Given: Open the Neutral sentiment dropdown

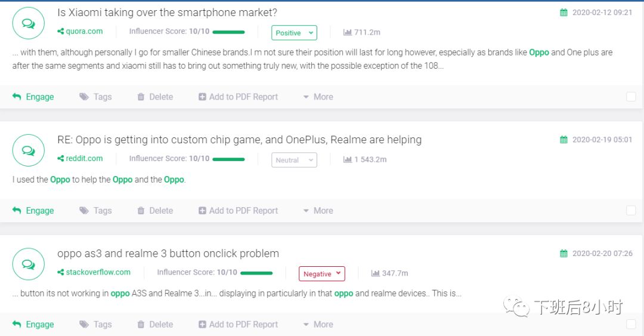Looking at the screenshot, I should tap(294, 160).
